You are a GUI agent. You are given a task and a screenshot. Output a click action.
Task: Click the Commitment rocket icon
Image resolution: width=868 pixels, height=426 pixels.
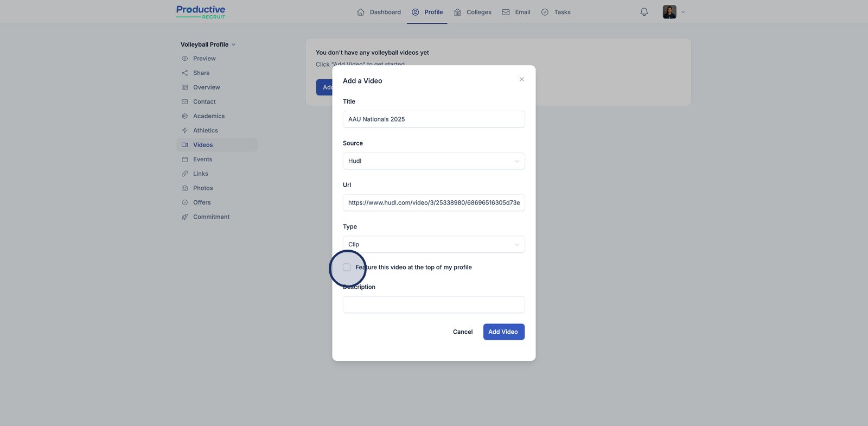click(x=184, y=217)
